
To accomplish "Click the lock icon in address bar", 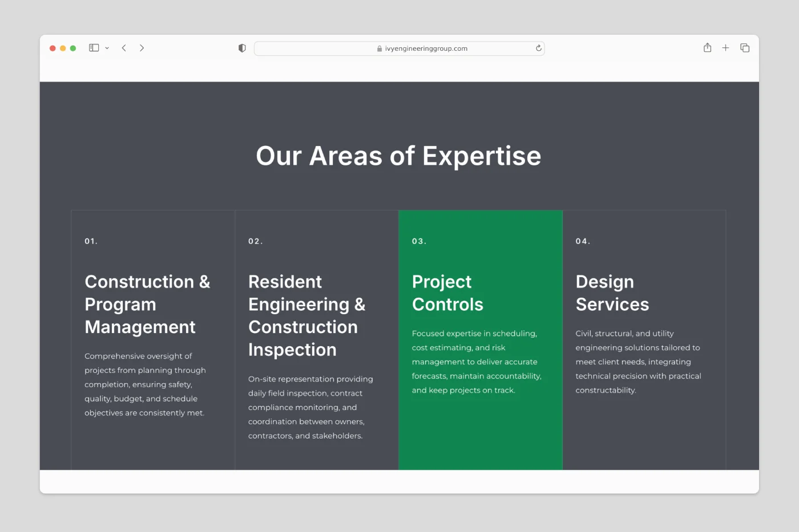I will click(x=380, y=49).
